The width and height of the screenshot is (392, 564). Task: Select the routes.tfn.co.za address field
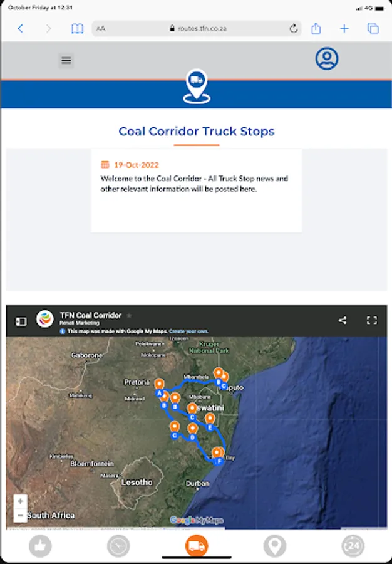point(197,28)
